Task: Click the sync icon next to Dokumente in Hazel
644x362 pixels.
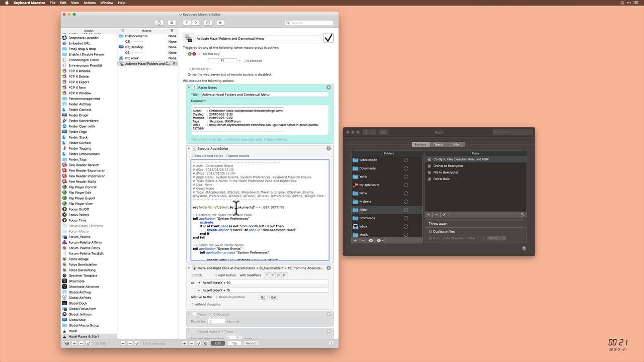Action: coord(406,168)
